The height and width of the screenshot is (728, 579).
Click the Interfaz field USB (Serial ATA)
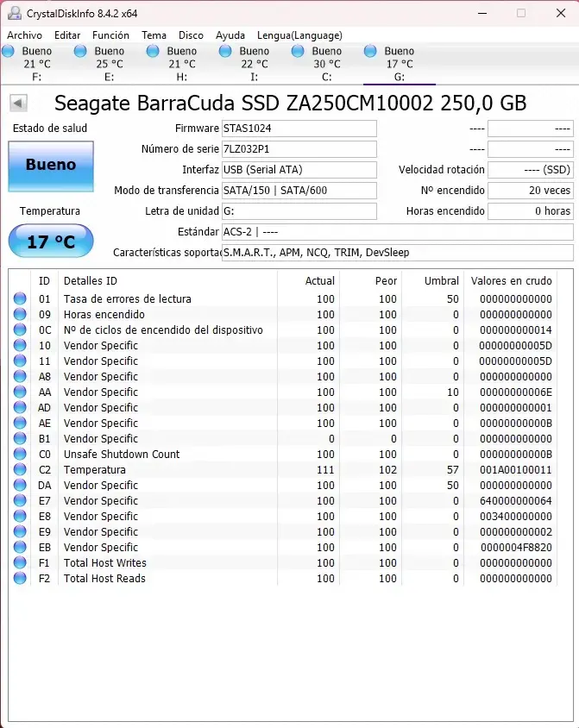(x=299, y=170)
